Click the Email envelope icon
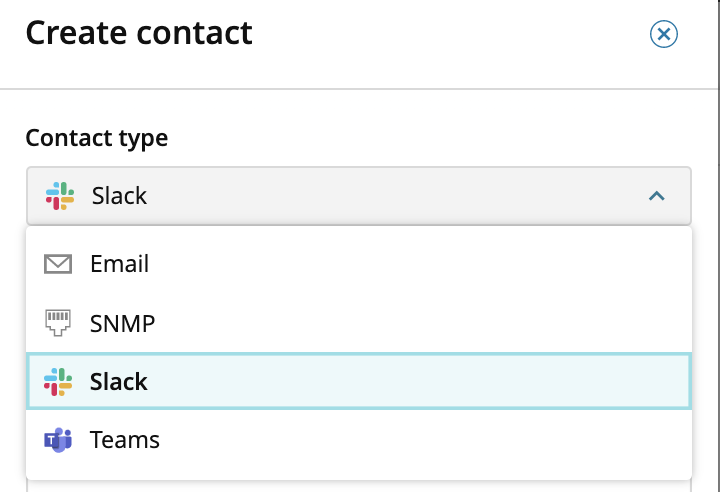Screen dimensions: 720x492 [59, 264]
